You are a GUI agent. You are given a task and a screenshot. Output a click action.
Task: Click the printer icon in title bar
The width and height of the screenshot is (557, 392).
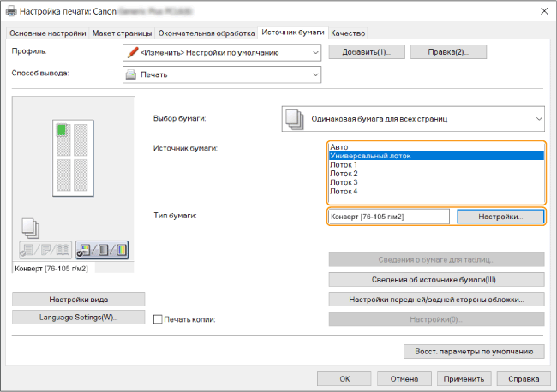pos(10,10)
